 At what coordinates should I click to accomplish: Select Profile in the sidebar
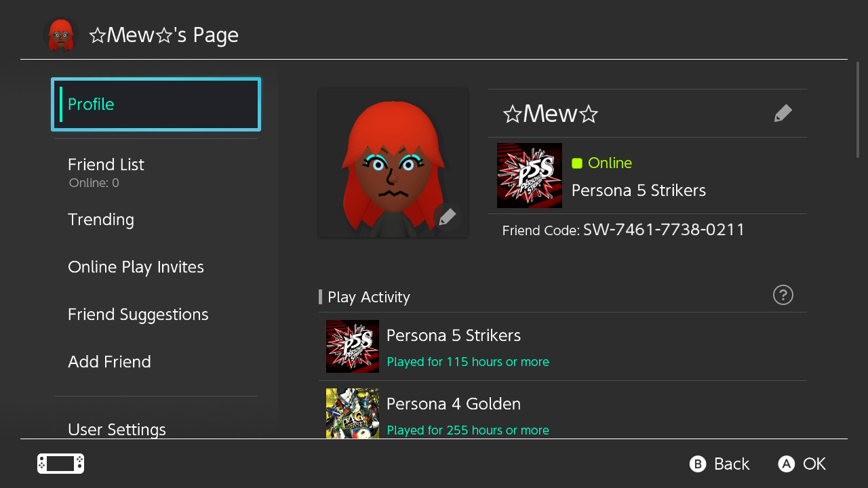156,104
